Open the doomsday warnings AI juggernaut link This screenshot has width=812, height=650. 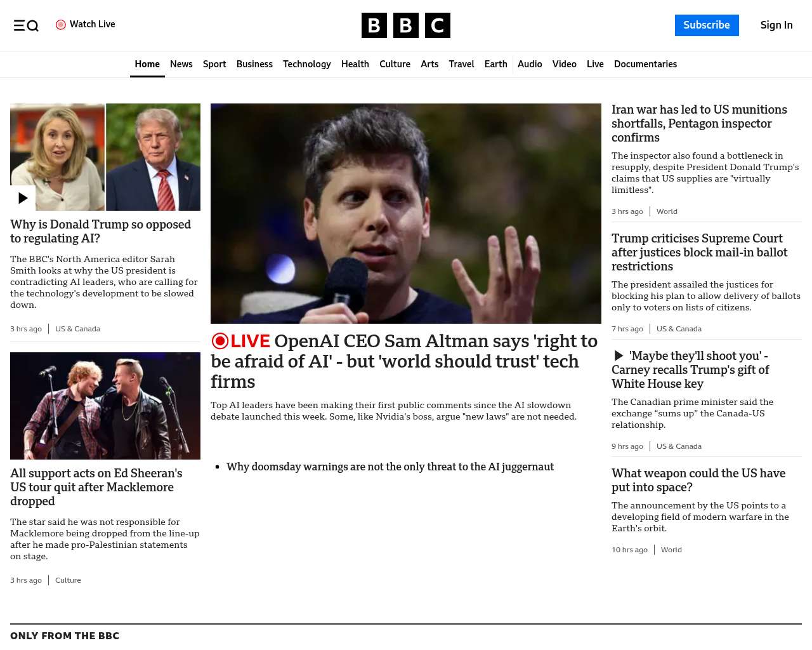tap(390, 467)
